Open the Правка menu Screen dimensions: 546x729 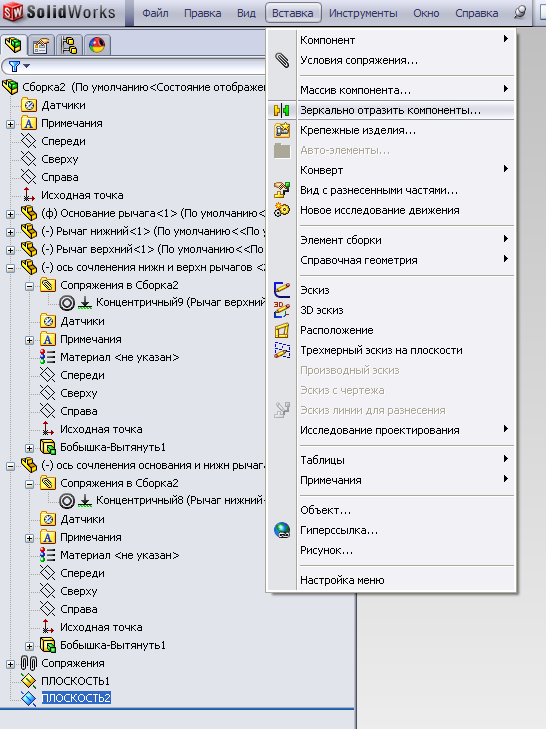(202, 13)
